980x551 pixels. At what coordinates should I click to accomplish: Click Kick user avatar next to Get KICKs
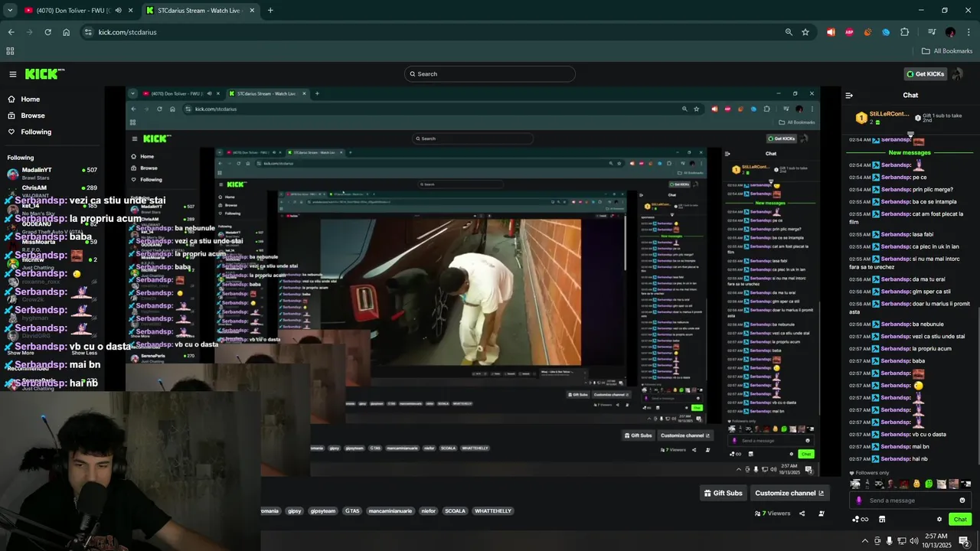pos(957,74)
